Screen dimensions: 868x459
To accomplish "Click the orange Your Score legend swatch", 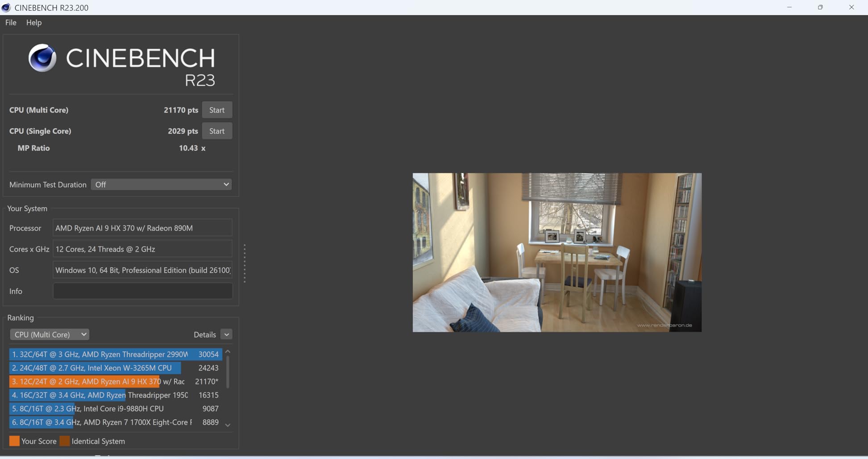I will (x=14, y=441).
